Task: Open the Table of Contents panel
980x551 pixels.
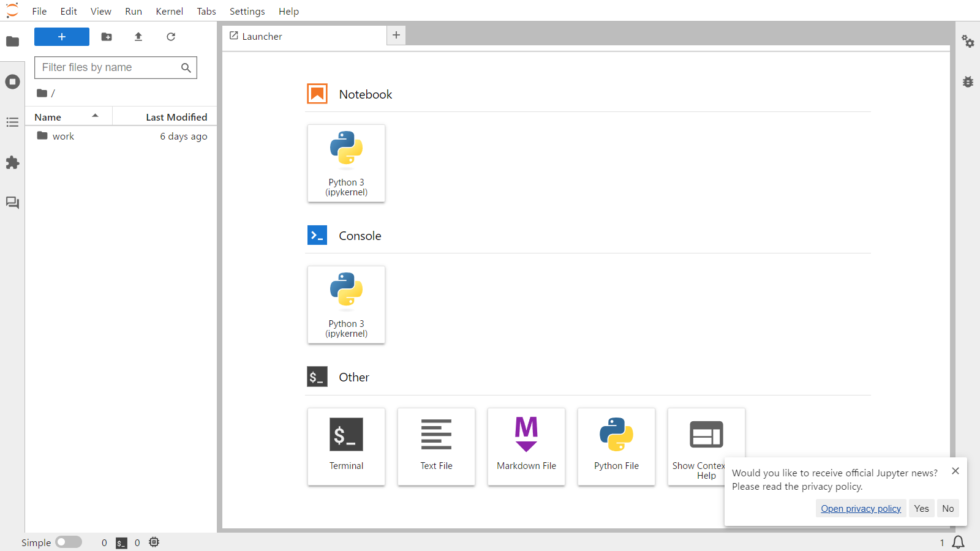Action: click(12, 122)
